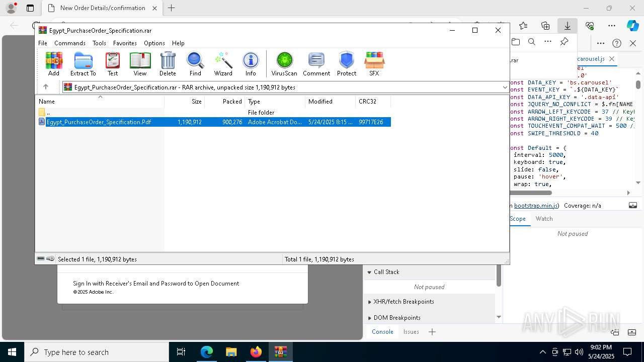Click the key icon in WinRAR status bar
Screen dimensions: 644x362
pyautogui.click(x=50, y=259)
